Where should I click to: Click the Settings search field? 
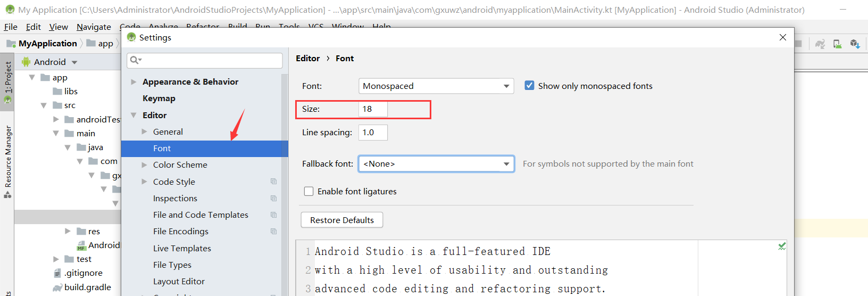[205, 60]
